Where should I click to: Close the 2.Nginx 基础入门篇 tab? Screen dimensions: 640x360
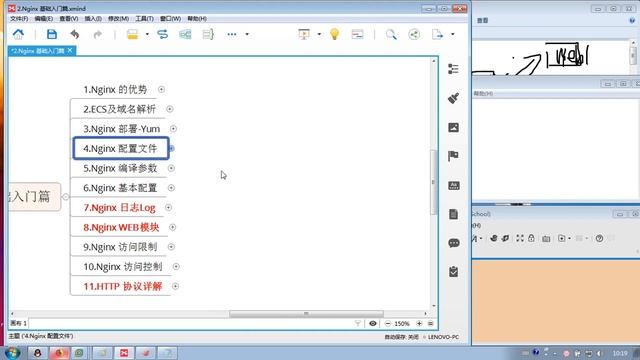click(70, 50)
